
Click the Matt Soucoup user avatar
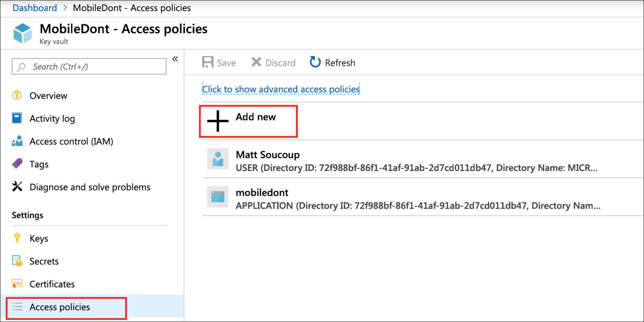[x=218, y=159]
